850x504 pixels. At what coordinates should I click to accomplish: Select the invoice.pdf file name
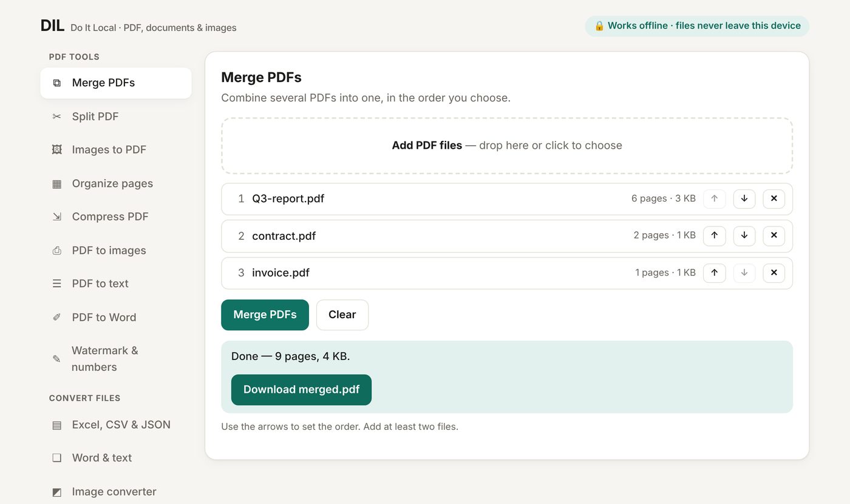(x=281, y=273)
